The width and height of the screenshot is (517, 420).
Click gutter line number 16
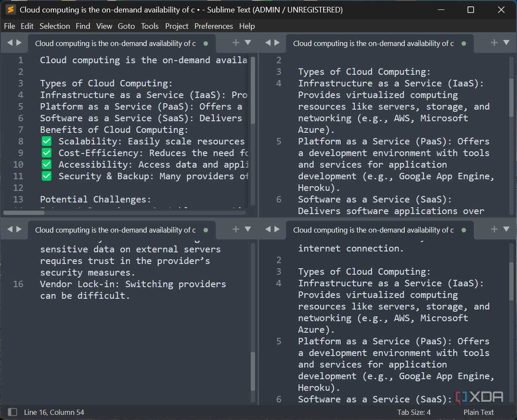(18, 284)
